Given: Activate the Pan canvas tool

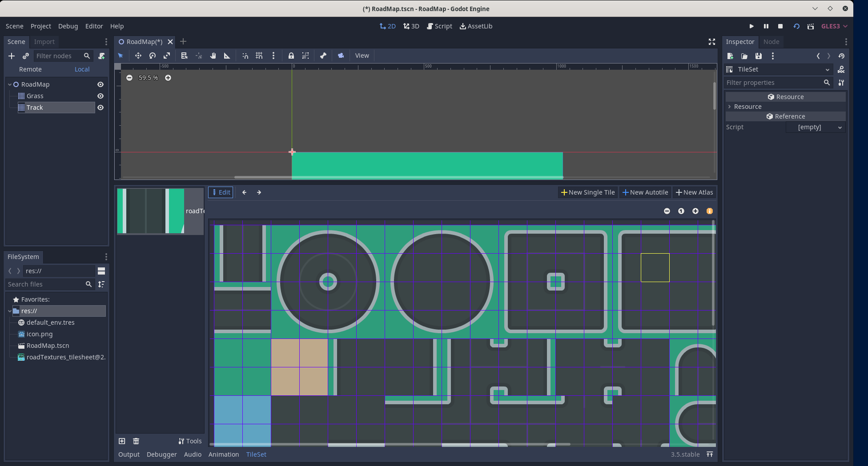Looking at the screenshot, I should point(213,56).
